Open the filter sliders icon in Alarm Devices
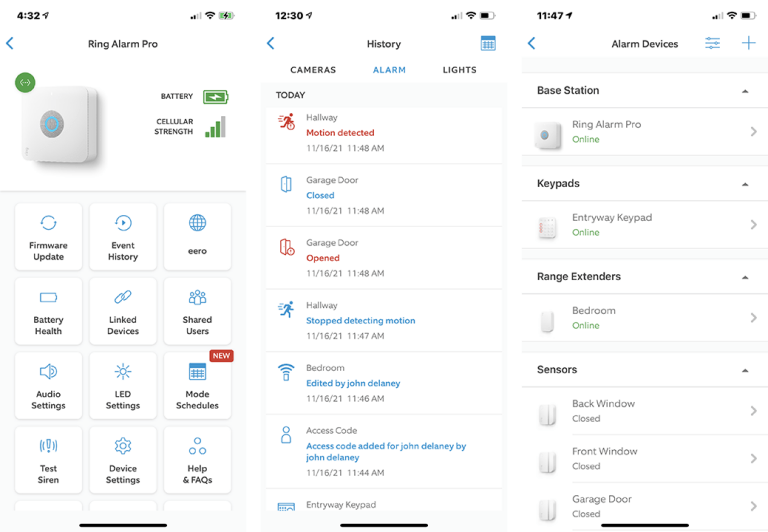Screen dimensions: 768x532 click(713, 43)
